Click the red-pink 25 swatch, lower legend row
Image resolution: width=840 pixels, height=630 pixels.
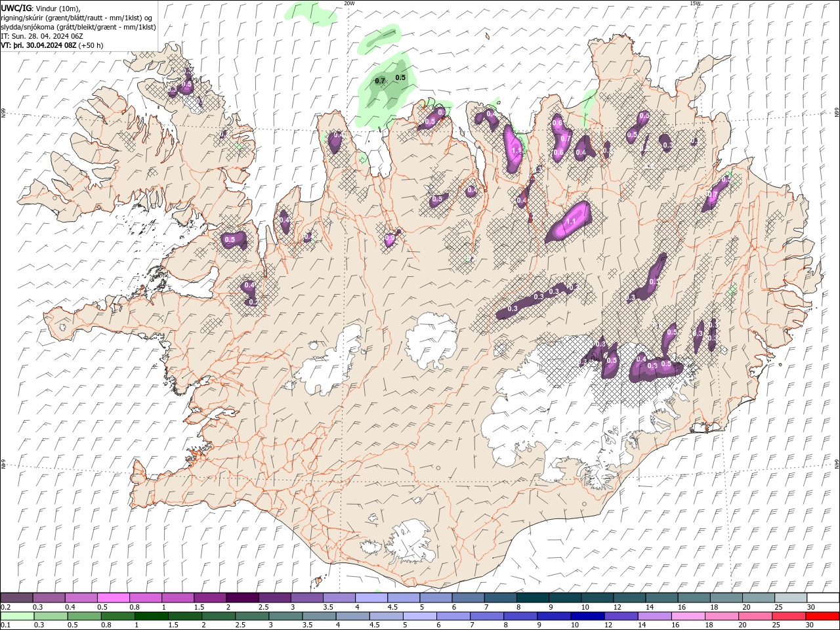[789, 616]
